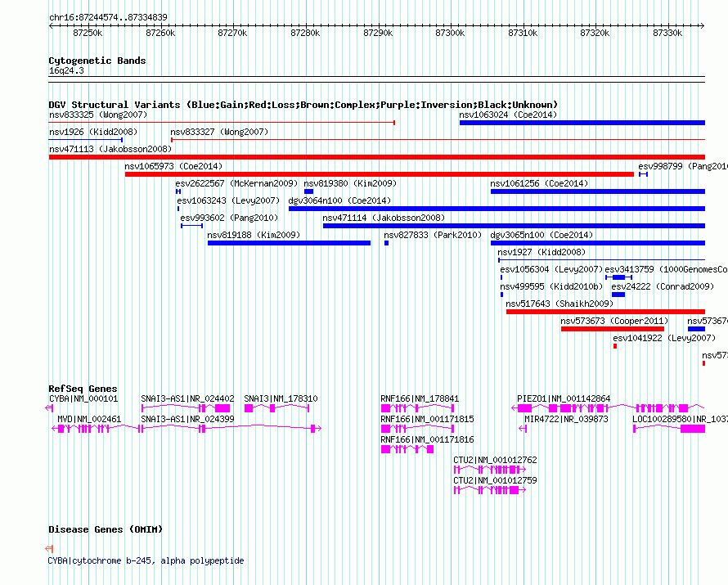728x585 pixels.
Task: Click the Cytogenetic Bands track title
Action: [97, 61]
